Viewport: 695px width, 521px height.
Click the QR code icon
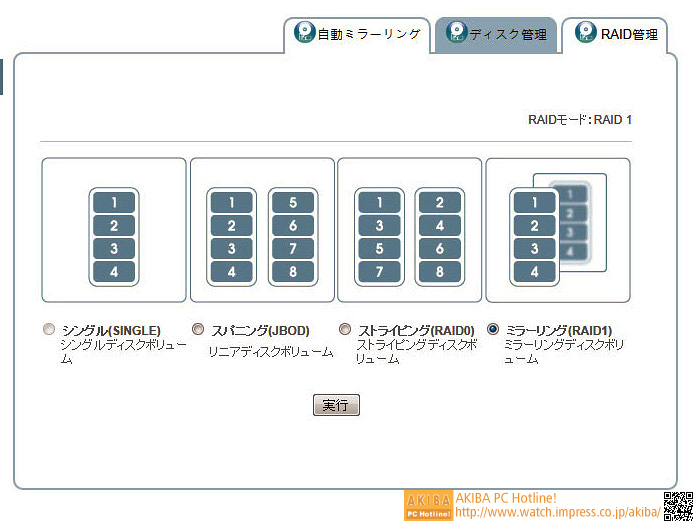pos(679,506)
